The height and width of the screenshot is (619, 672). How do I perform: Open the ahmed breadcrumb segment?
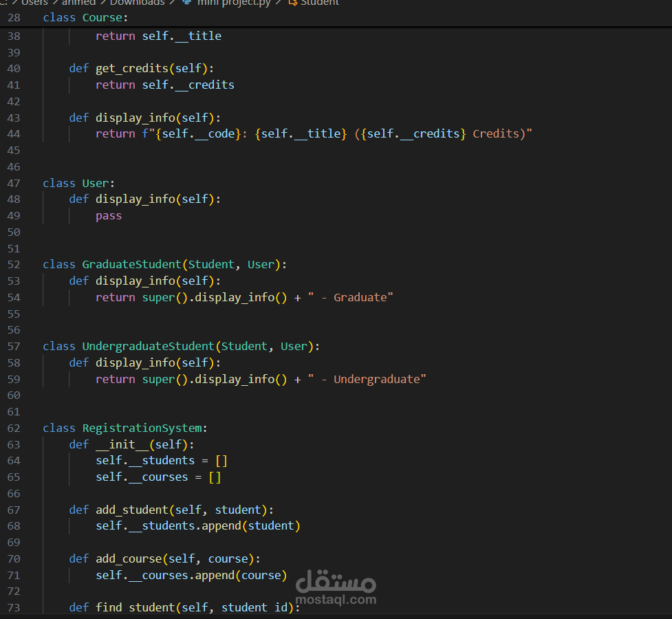tap(79, 3)
